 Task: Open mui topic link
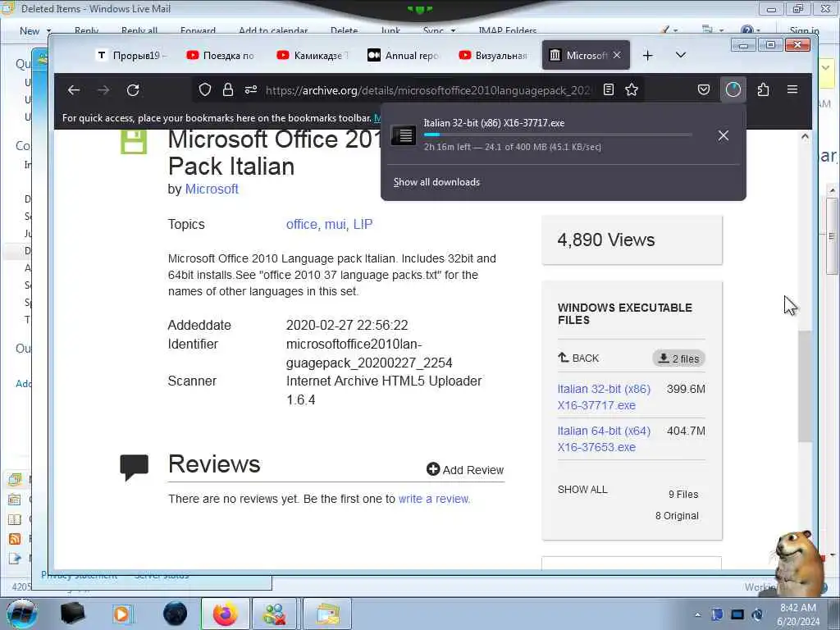(336, 225)
